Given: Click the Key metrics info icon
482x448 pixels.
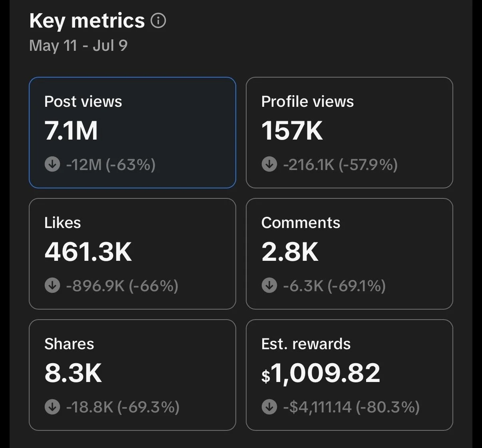Looking at the screenshot, I should coord(158,21).
